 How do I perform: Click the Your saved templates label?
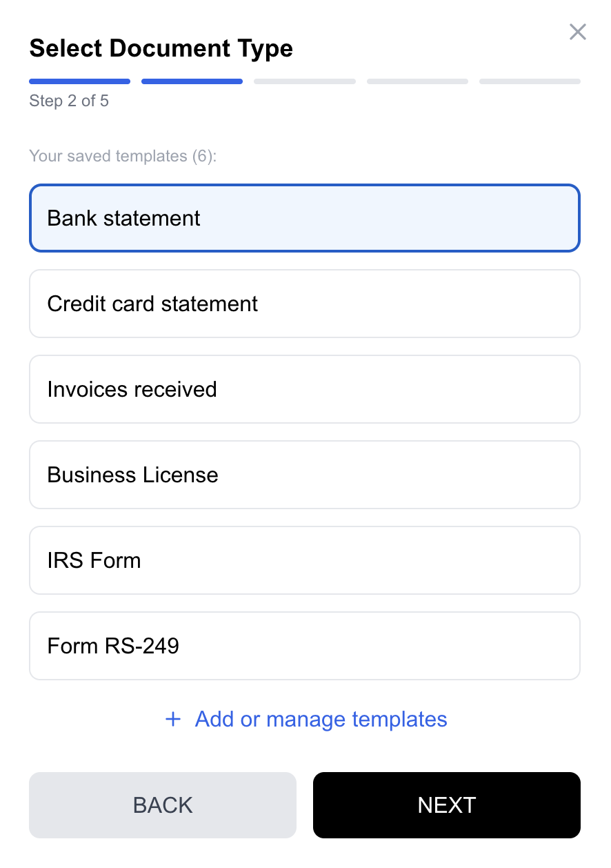tap(108, 156)
